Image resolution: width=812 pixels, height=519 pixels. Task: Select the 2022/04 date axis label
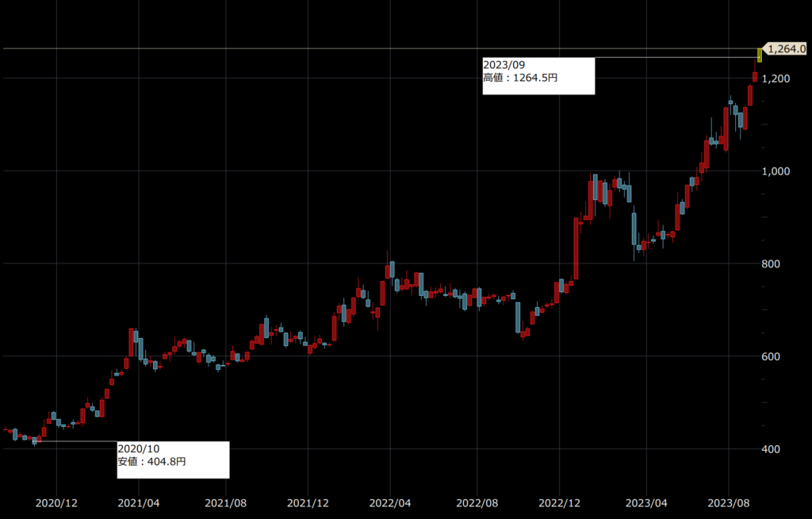390,503
